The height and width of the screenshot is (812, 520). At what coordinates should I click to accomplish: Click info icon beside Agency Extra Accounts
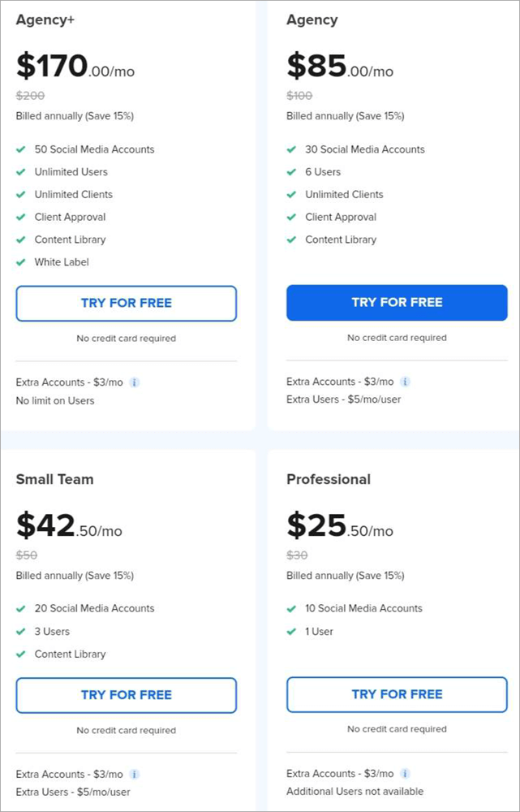(x=406, y=382)
